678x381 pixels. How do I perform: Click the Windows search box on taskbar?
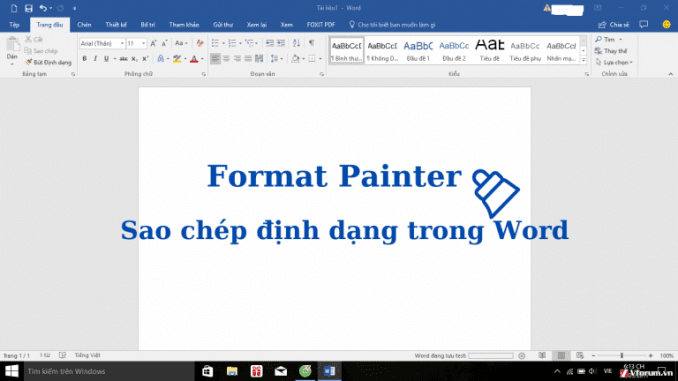point(109,371)
